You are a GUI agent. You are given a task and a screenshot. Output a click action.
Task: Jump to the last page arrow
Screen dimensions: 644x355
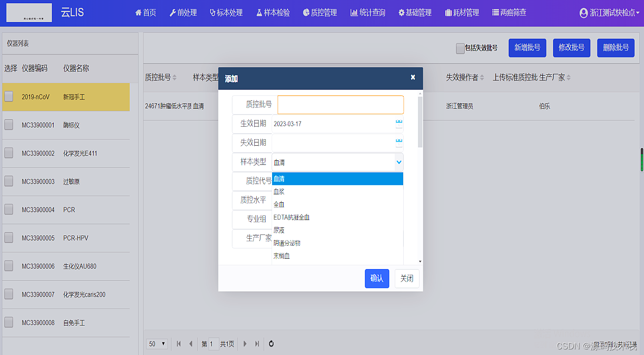pos(257,344)
